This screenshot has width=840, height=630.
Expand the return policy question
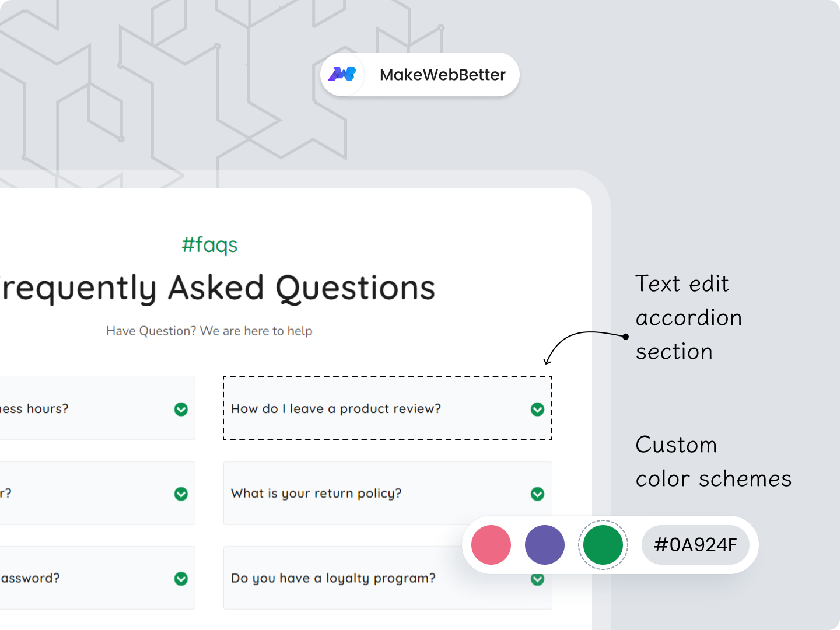(388, 494)
